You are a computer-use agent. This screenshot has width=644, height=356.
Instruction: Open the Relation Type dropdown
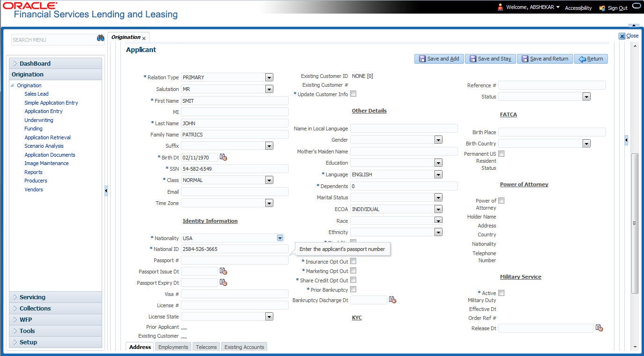(269, 77)
